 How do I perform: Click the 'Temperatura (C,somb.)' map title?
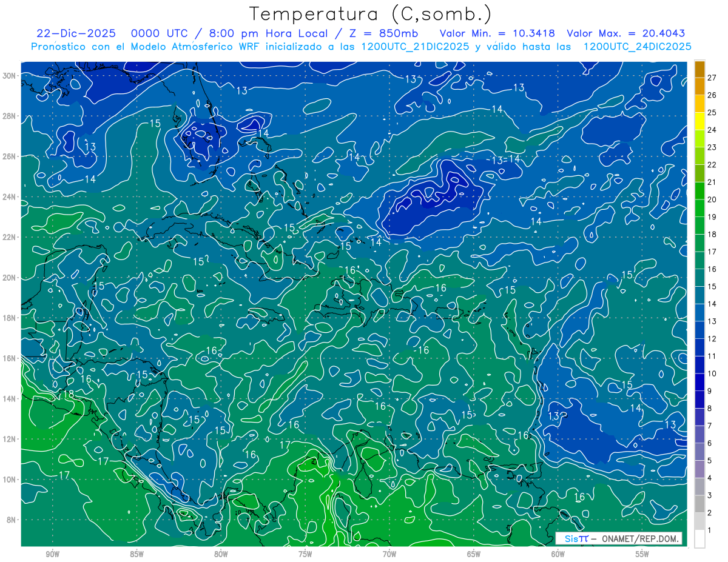click(x=371, y=14)
